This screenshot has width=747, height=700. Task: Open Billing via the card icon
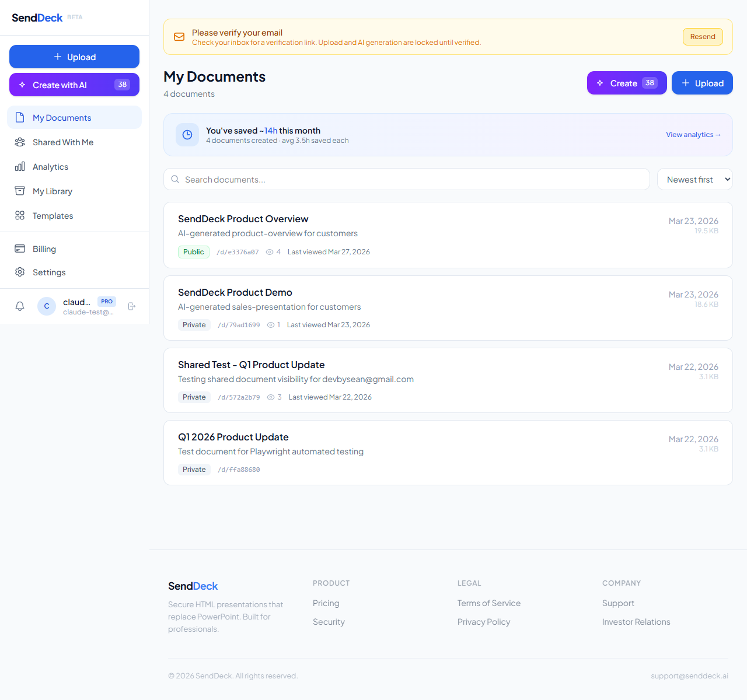click(x=20, y=249)
